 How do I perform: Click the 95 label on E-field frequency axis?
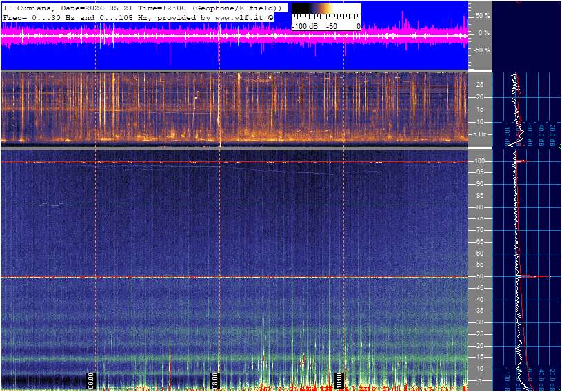click(479, 172)
